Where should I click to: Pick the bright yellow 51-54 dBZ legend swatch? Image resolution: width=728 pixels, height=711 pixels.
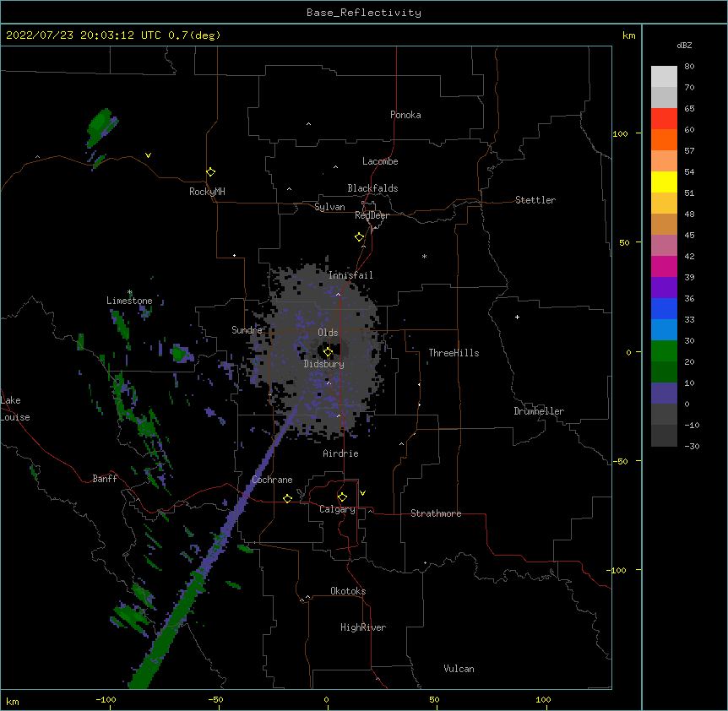coord(664,182)
